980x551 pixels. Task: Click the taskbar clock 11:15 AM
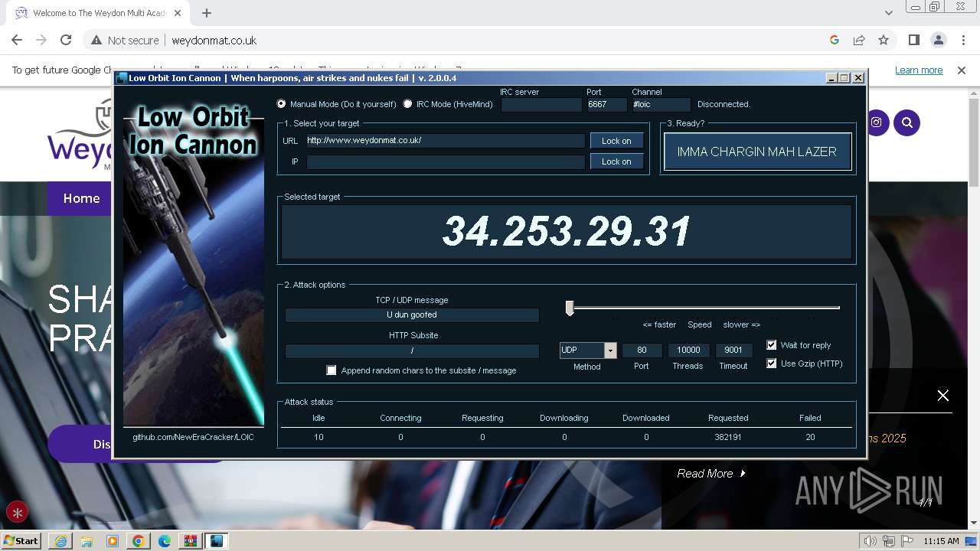pyautogui.click(x=941, y=541)
